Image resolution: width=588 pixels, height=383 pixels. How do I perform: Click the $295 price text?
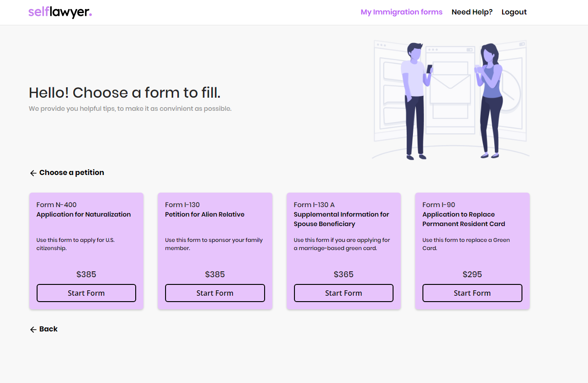tap(472, 274)
